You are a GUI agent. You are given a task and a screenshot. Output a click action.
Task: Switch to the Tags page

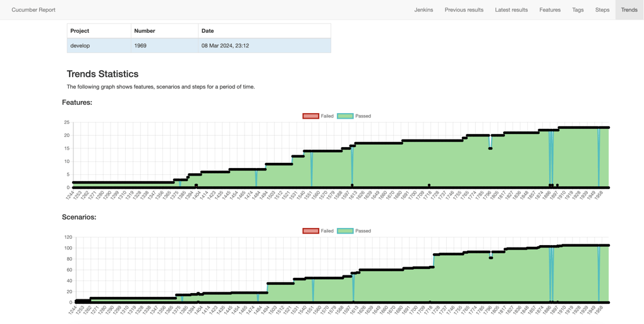pyautogui.click(x=578, y=10)
